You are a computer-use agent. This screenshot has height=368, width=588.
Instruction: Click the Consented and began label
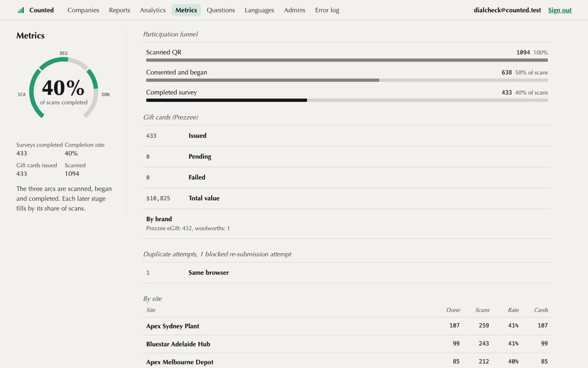176,72
